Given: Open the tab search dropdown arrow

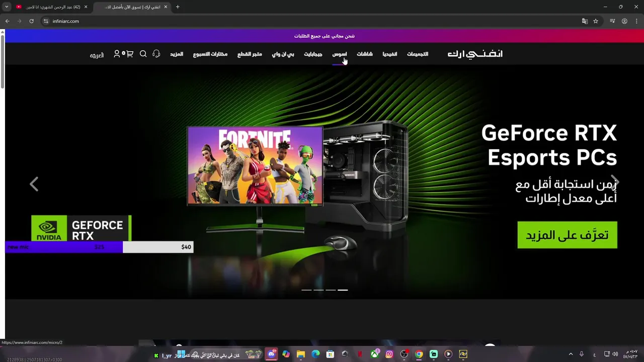Looking at the screenshot, I should click(x=7, y=7).
